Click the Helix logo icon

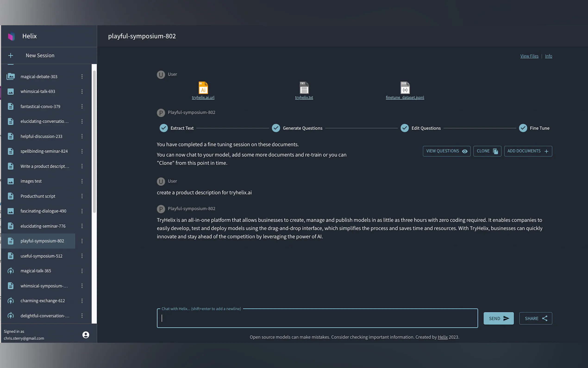[x=11, y=36]
